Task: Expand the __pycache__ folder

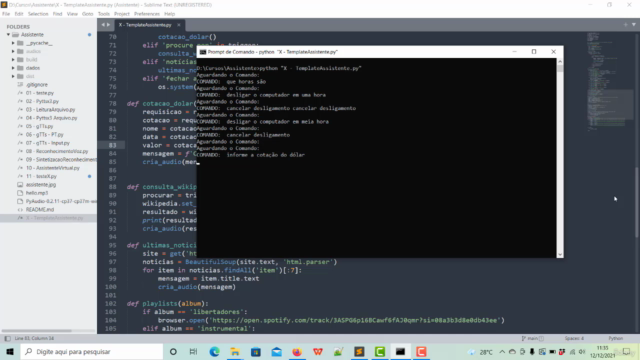Action: (13, 43)
